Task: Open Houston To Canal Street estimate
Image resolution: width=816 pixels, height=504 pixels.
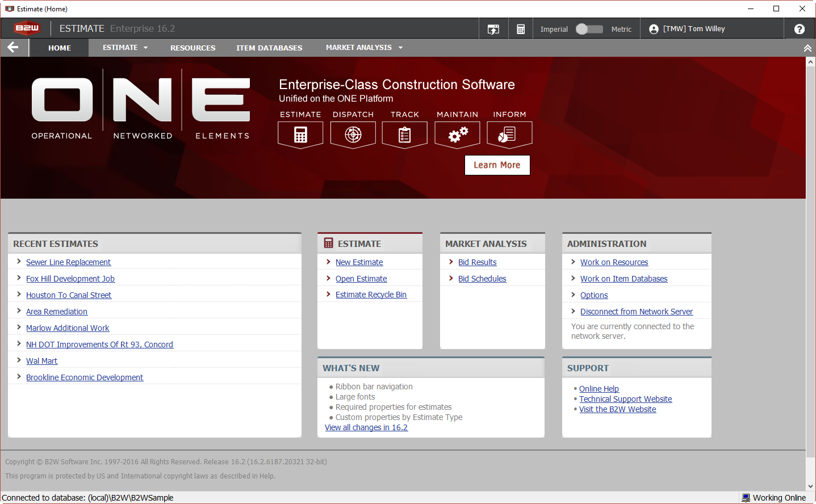Action: 69,295
